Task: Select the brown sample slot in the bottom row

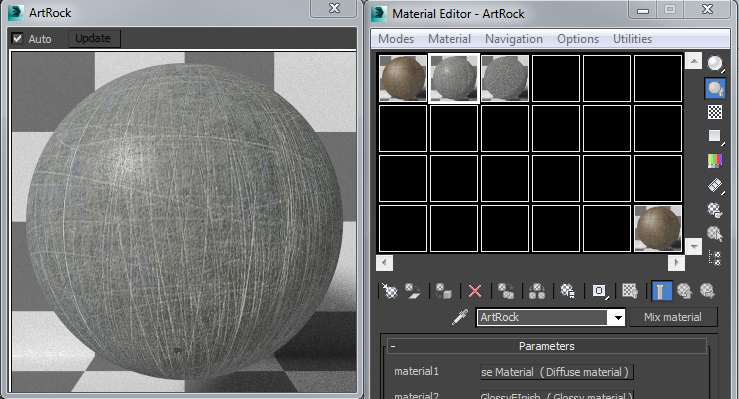Action: [658, 228]
